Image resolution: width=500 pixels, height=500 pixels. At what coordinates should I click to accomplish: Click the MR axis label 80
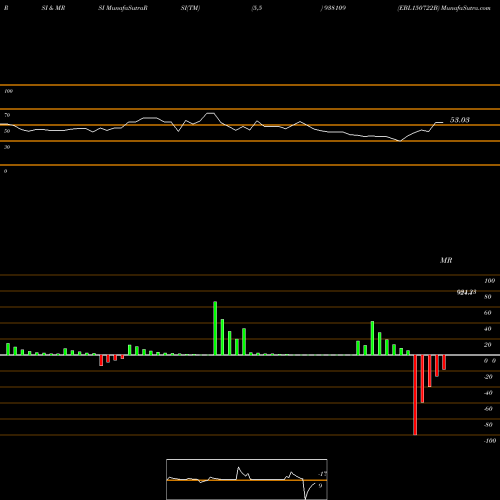[x=488, y=297]
